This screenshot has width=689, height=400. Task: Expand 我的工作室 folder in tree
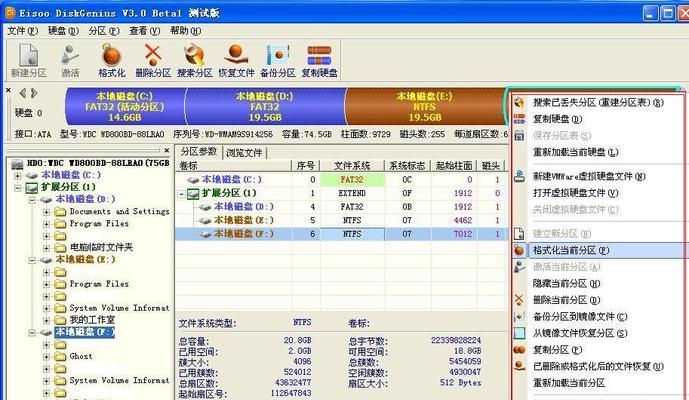(46, 320)
